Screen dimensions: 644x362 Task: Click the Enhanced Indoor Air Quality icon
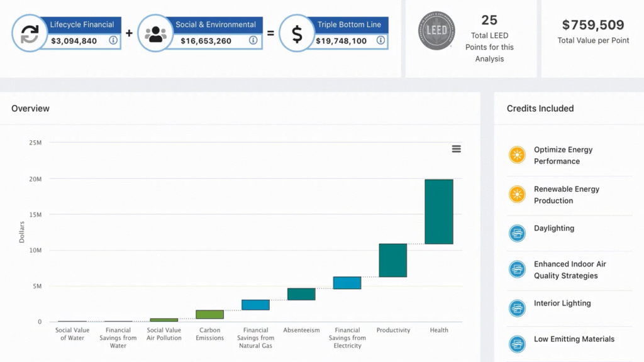pos(517,270)
